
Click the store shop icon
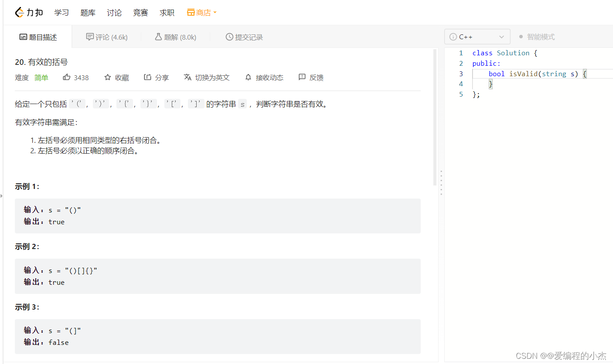click(191, 13)
